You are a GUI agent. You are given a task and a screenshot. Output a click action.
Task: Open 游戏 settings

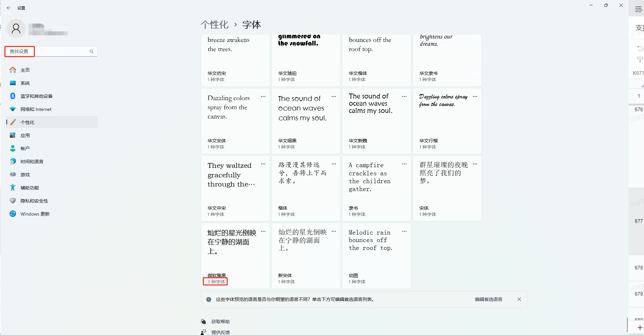tap(52, 175)
